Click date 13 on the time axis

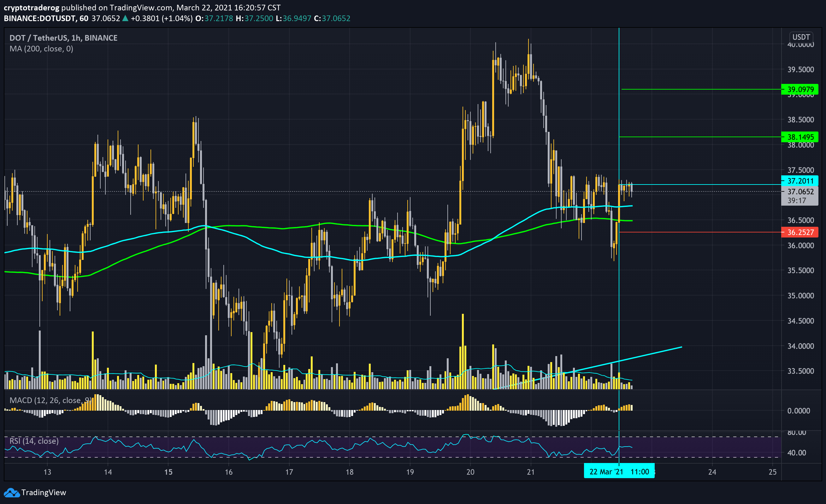coord(47,472)
